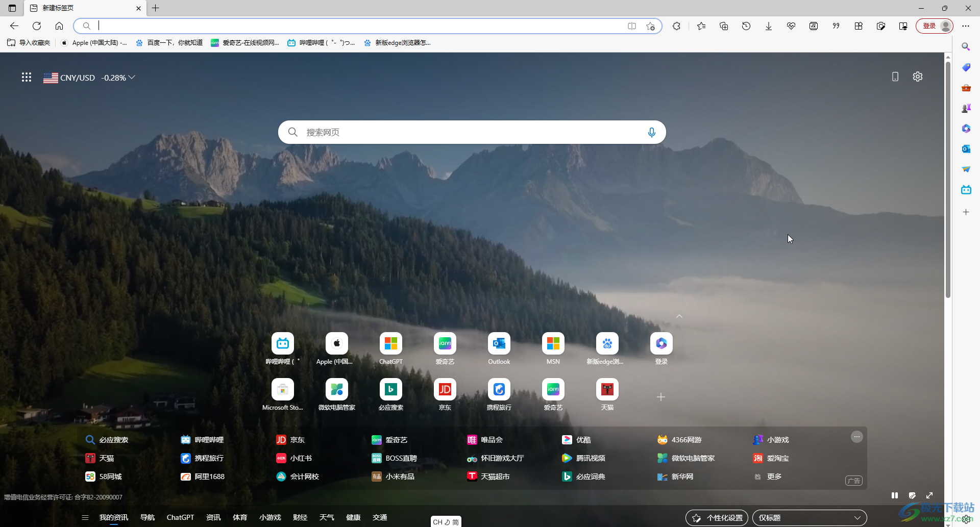
Task: Add this page to favorites star
Action: click(x=650, y=26)
